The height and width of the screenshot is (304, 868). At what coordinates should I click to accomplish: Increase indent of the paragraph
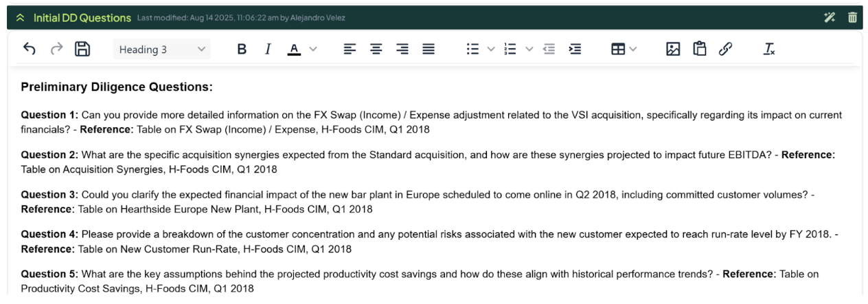[x=575, y=50]
